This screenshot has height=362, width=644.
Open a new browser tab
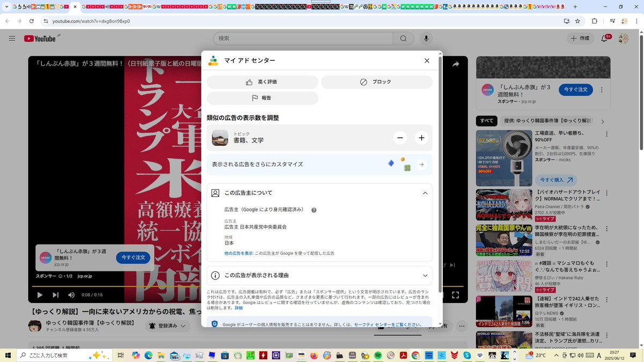tap(575, 7)
